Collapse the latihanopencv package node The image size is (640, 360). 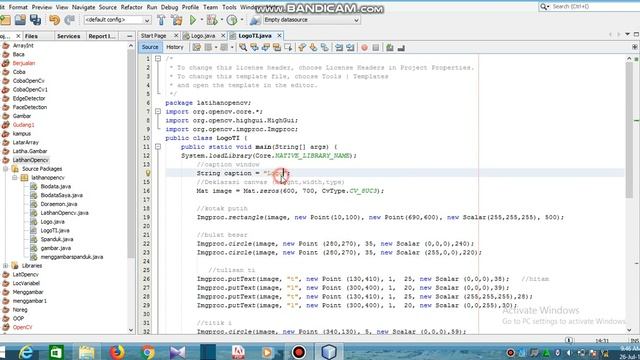pos(15,178)
